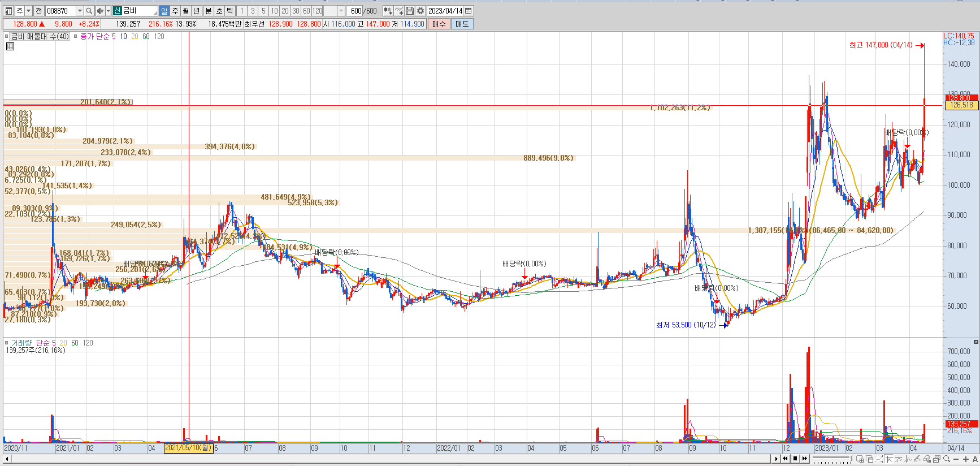Select the 년 yearly period button
Image resolution: width=980 pixels, height=466 pixels.
[196, 11]
